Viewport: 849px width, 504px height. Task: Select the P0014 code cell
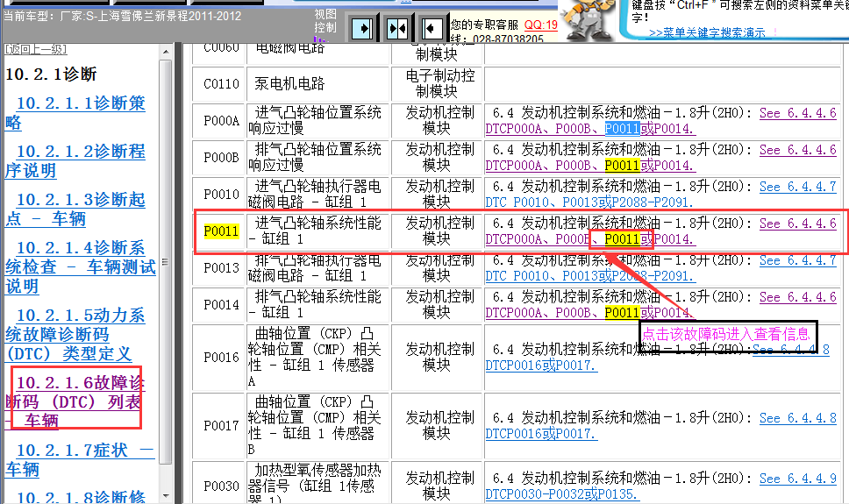click(x=220, y=305)
